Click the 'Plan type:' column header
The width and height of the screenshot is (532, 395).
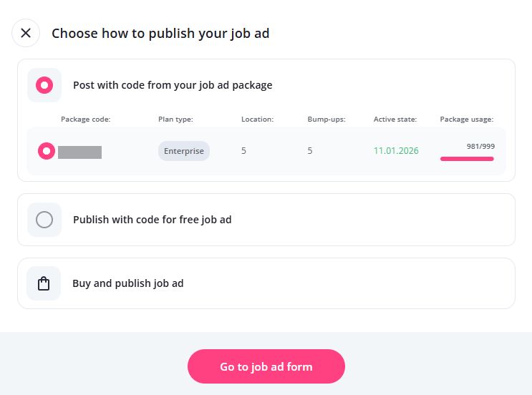click(175, 119)
